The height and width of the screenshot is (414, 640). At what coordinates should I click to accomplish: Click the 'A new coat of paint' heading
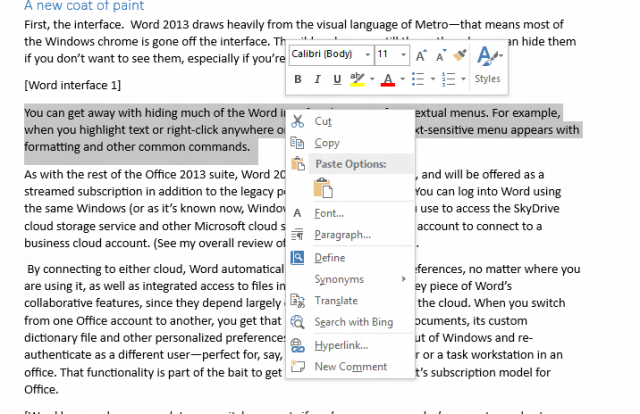click(84, 6)
